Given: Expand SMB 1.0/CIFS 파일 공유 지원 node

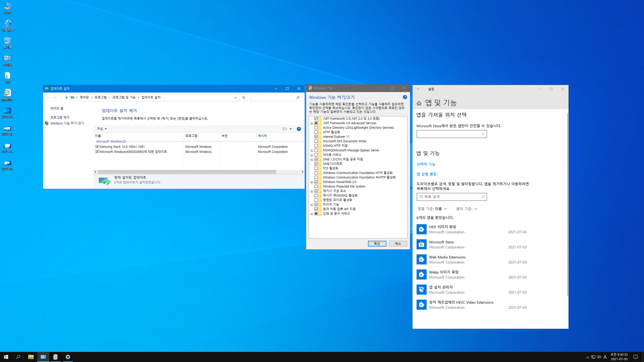Looking at the screenshot, I should (x=312, y=159).
